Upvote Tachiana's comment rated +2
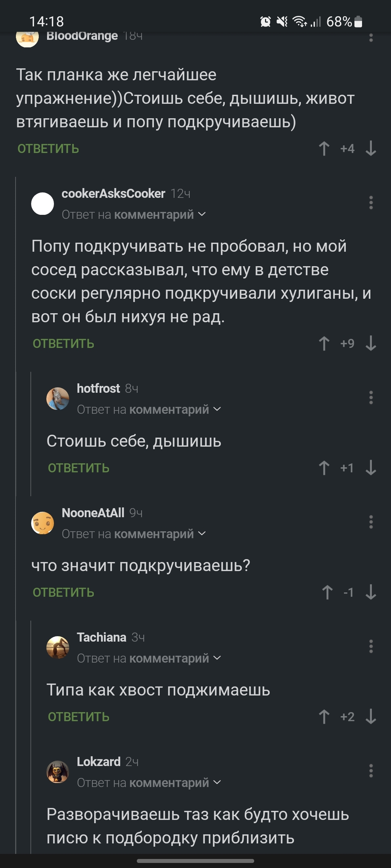Viewport: 391px width, 868px height. coord(324,716)
